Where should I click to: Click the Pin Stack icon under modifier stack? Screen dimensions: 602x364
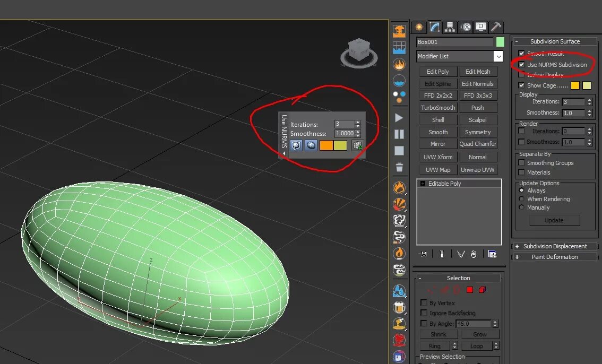423,254
